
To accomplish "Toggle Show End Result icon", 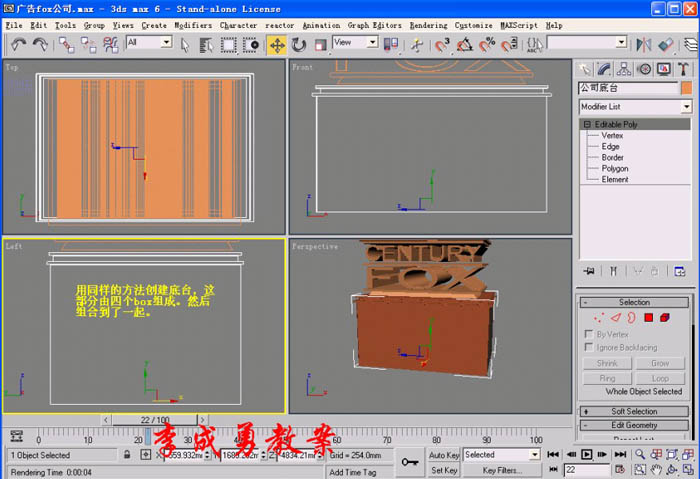I will (614, 271).
